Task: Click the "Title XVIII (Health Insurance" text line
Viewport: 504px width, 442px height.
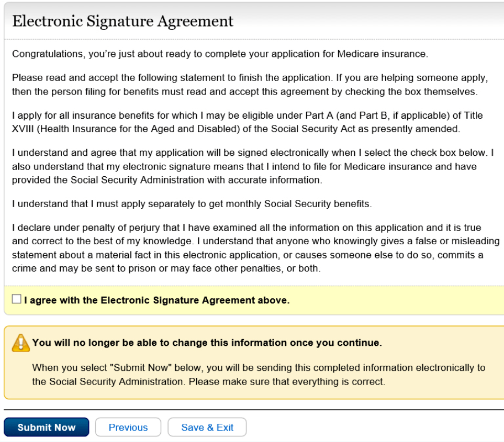Action: (x=235, y=129)
